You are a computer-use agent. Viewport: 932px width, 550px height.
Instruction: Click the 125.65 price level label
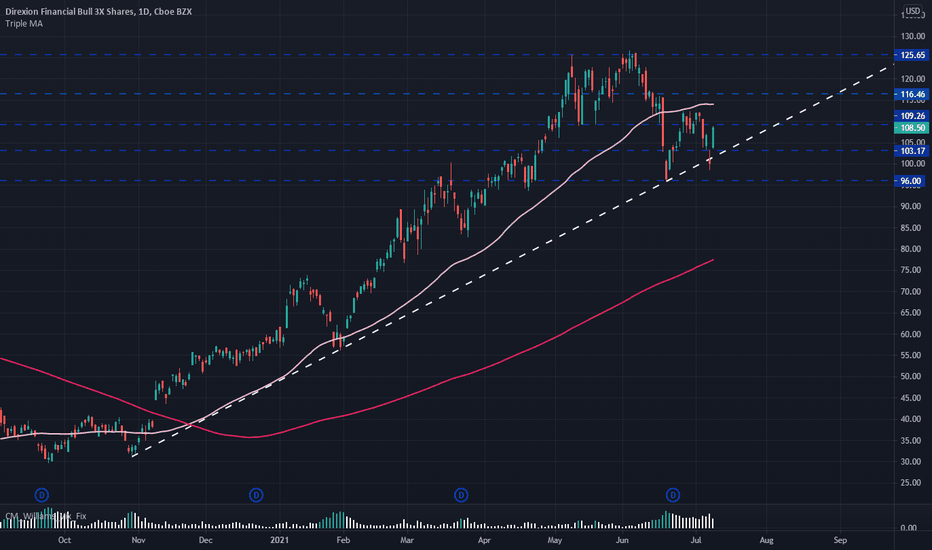[x=911, y=55]
